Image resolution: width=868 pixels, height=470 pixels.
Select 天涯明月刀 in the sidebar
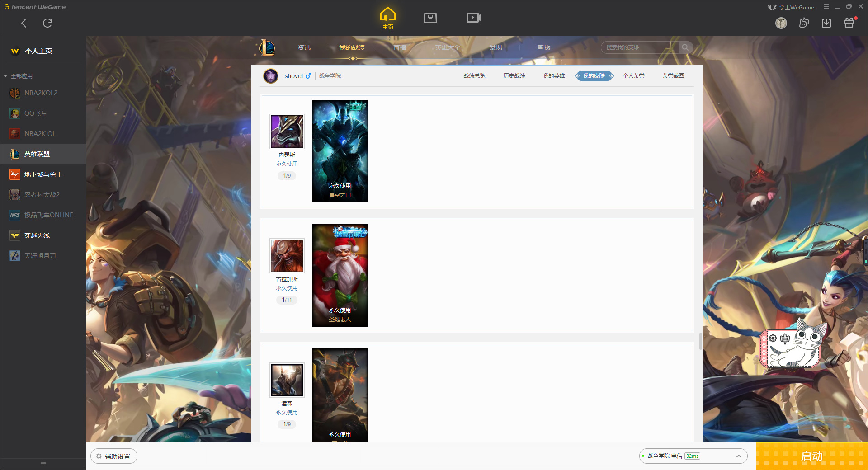(x=43, y=256)
